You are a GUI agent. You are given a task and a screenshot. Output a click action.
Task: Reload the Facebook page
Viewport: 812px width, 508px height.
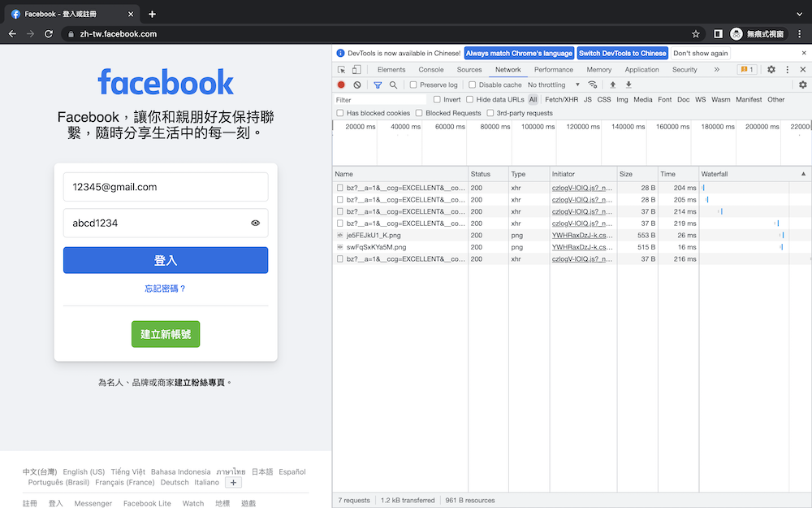[x=49, y=33]
